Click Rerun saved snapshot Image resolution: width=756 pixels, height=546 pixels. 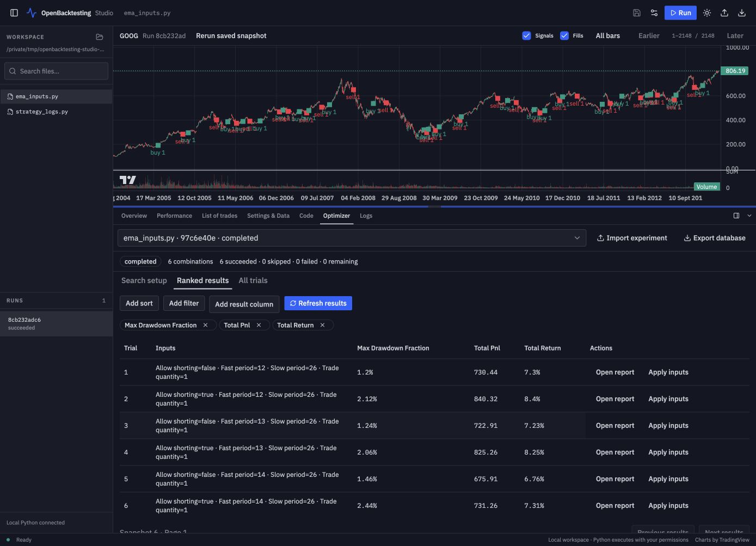(x=231, y=36)
